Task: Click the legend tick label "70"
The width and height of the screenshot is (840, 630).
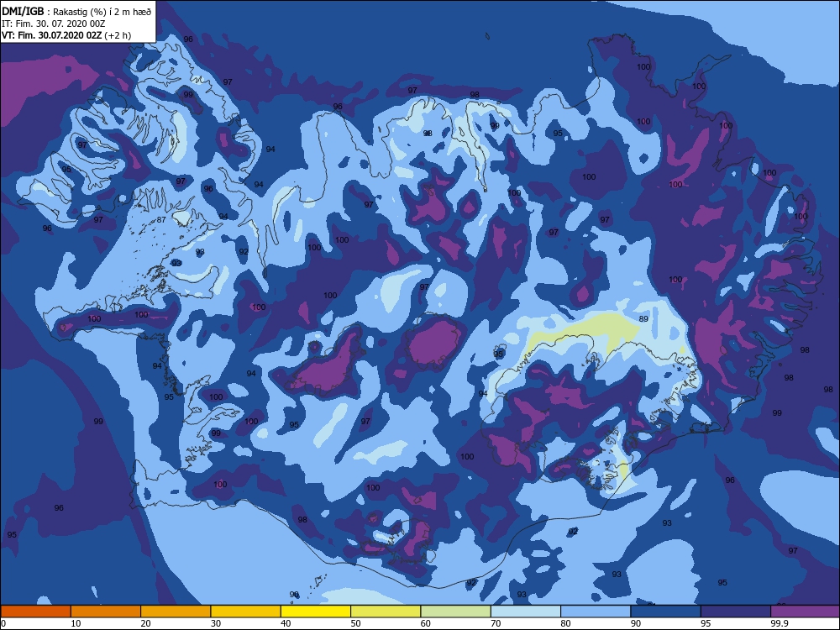Action: [x=496, y=623]
